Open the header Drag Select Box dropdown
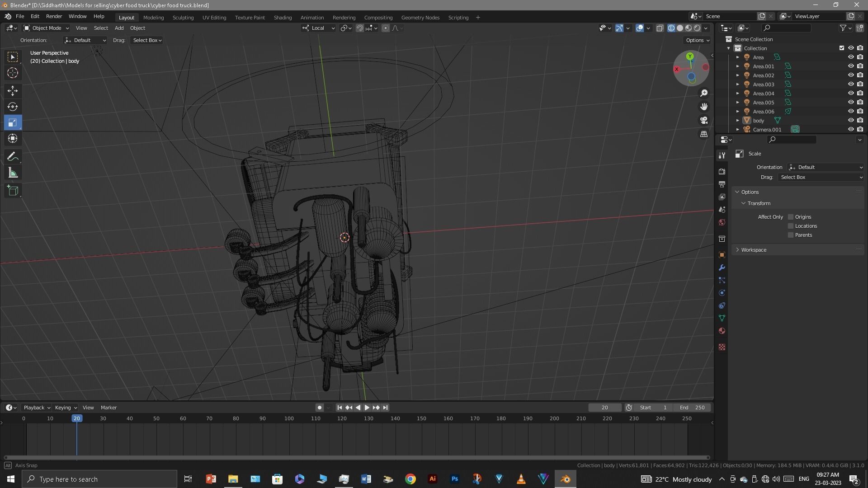The height and width of the screenshot is (488, 868). pyautogui.click(x=147, y=40)
